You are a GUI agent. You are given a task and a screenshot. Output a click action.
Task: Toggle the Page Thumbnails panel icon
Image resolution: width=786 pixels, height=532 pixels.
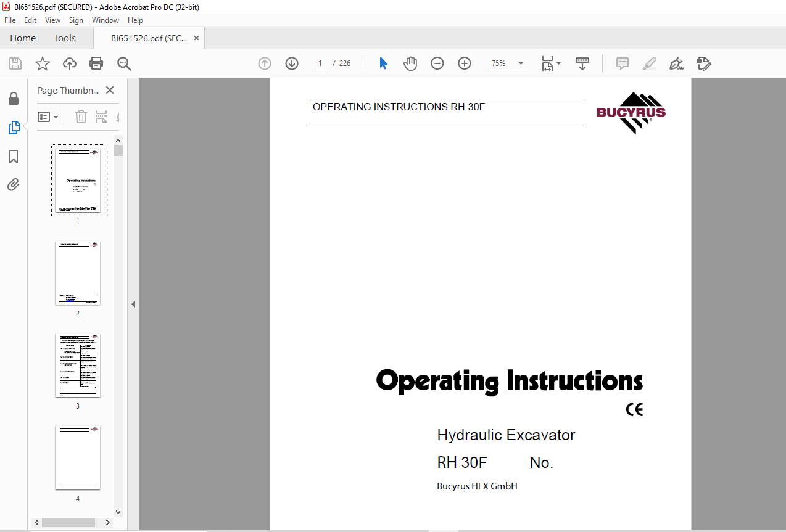click(14, 128)
